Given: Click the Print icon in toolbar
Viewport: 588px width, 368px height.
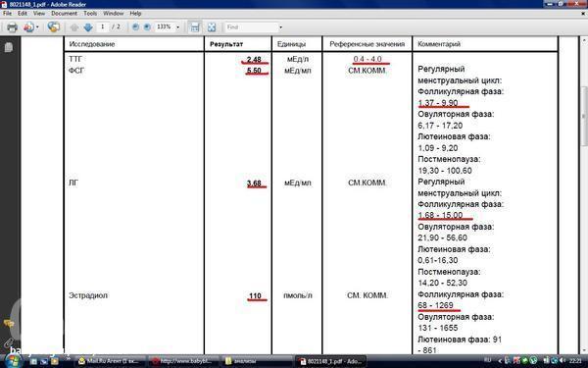Looking at the screenshot, I should click(12, 27).
